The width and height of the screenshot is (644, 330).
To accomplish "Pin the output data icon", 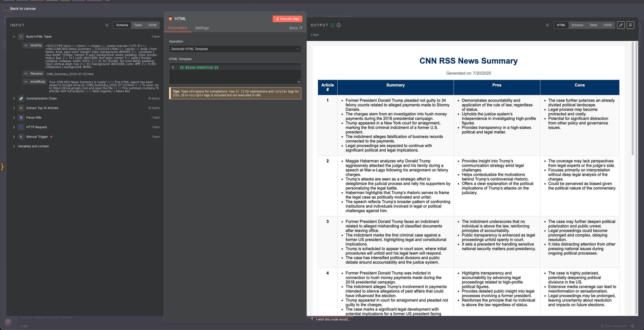I will 630,25.
